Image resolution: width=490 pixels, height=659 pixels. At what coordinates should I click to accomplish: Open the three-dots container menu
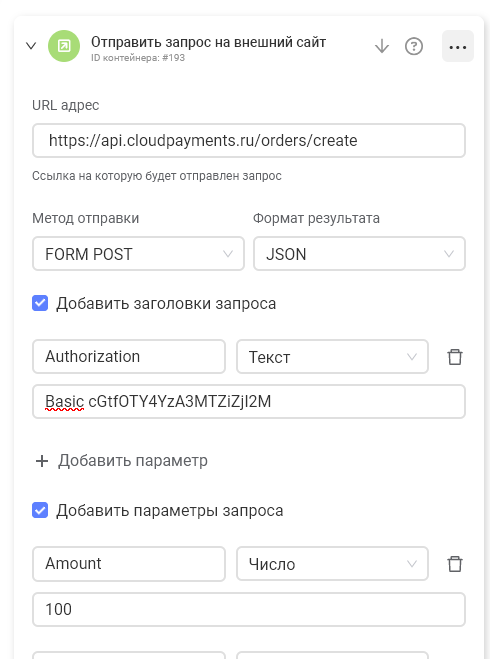(x=458, y=46)
